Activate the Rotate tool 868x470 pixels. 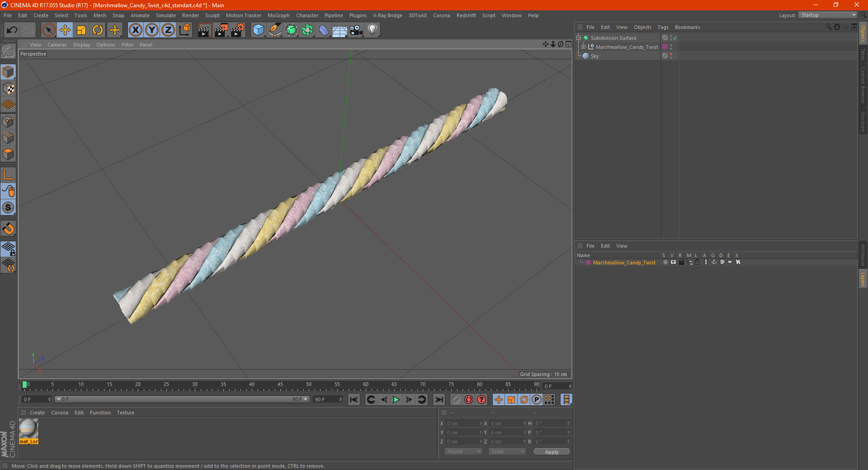98,30
